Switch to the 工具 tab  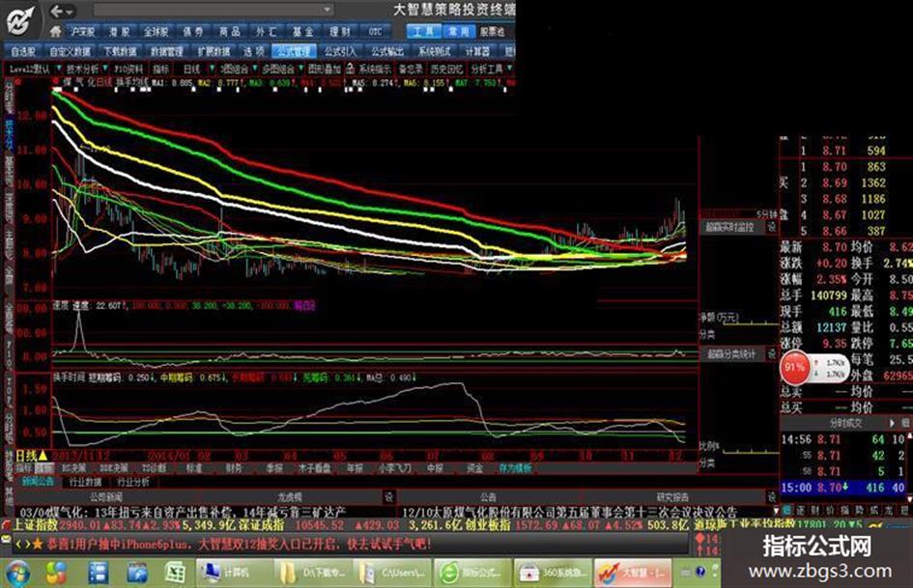coord(423,32)
